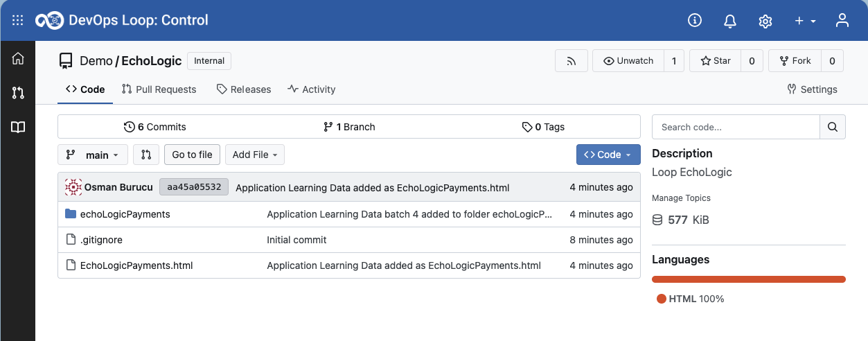The width and height of the screenshot is (868, 341).
Task: Click the database size icon
Action: (x=657, y=220)
